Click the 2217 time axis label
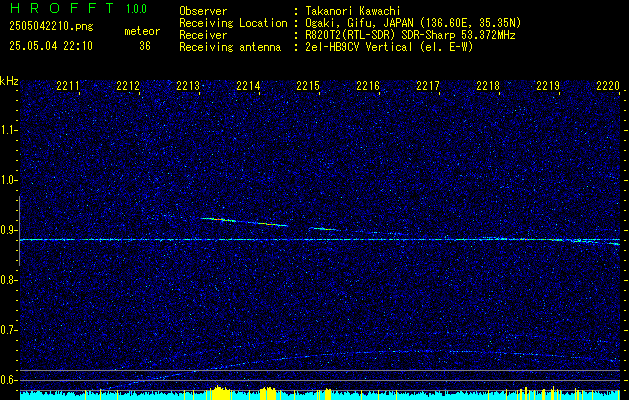The image size is (629, 400). 428,86
